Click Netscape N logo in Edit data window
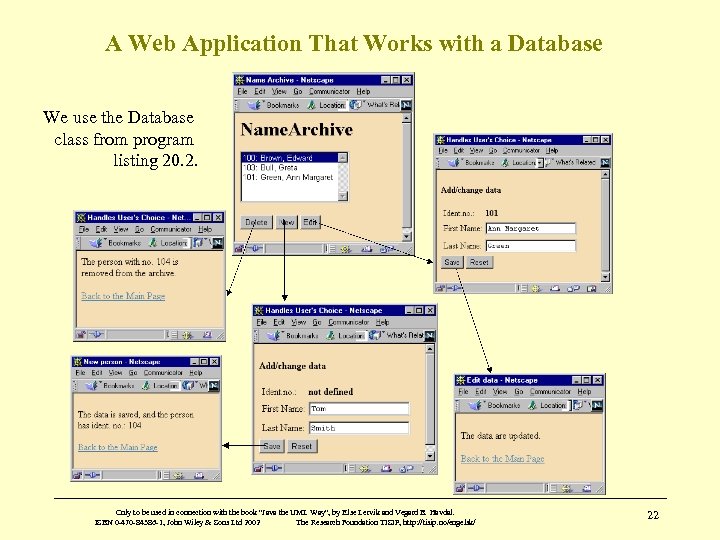Image resolution: width=720 pixels, height=540 pixels. pyautogui.click(x=597, y=405)
